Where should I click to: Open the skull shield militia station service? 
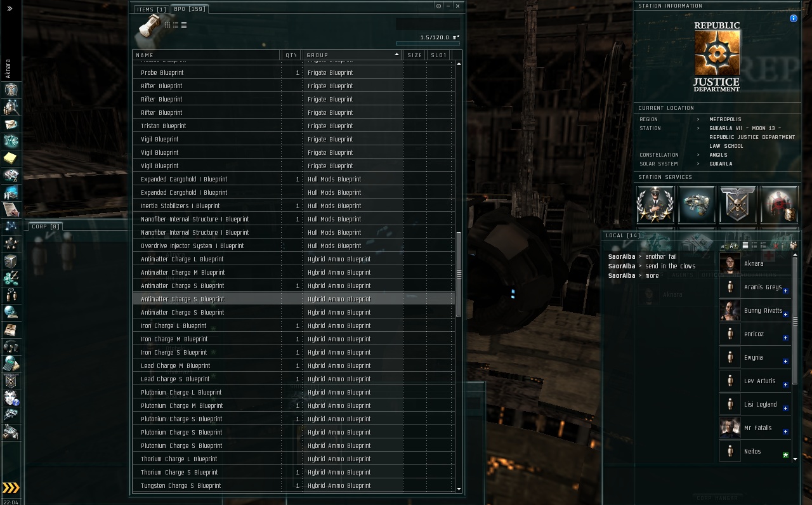tap(738, 204)
